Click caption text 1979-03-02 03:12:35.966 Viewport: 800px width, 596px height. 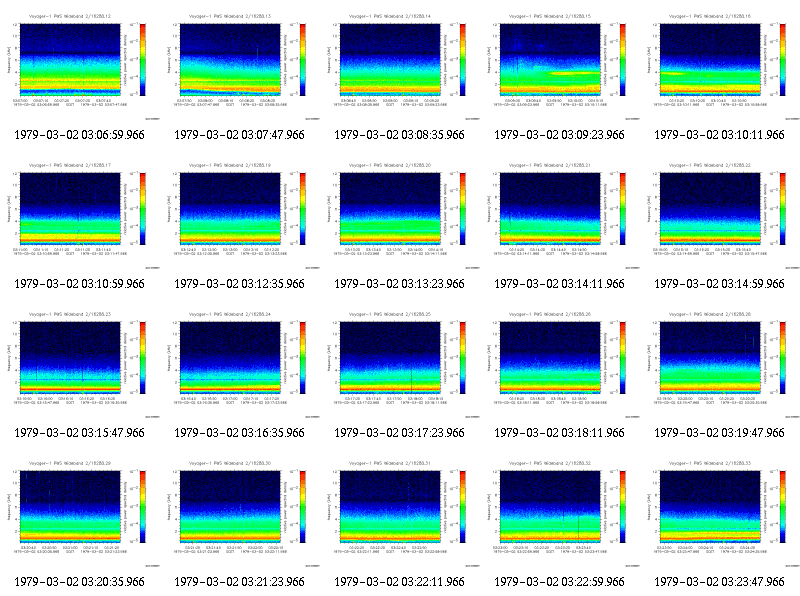pos(239,284)
